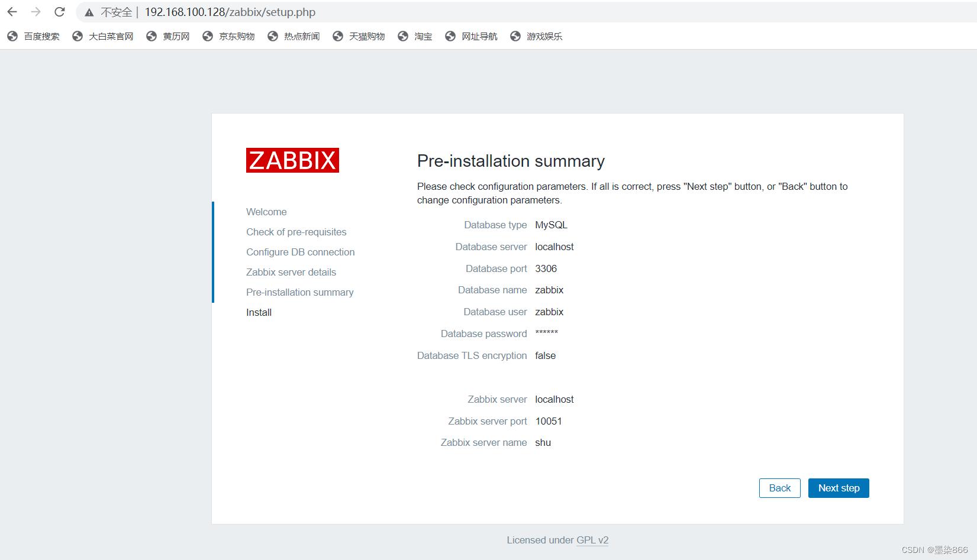Select the Configure DB connection step
The height and width of the screenshot is (560, 977).
pyautogui.click(x=301, y=252)
